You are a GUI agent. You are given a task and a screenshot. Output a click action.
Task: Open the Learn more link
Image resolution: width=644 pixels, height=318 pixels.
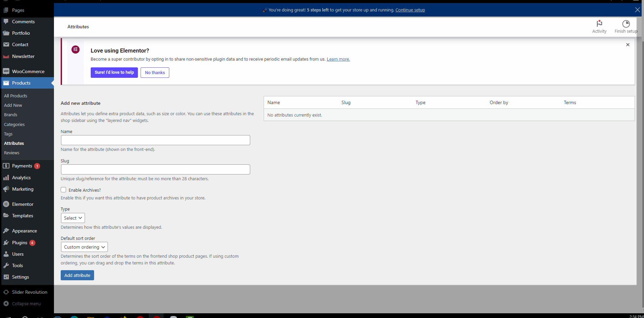coord(338,59)
